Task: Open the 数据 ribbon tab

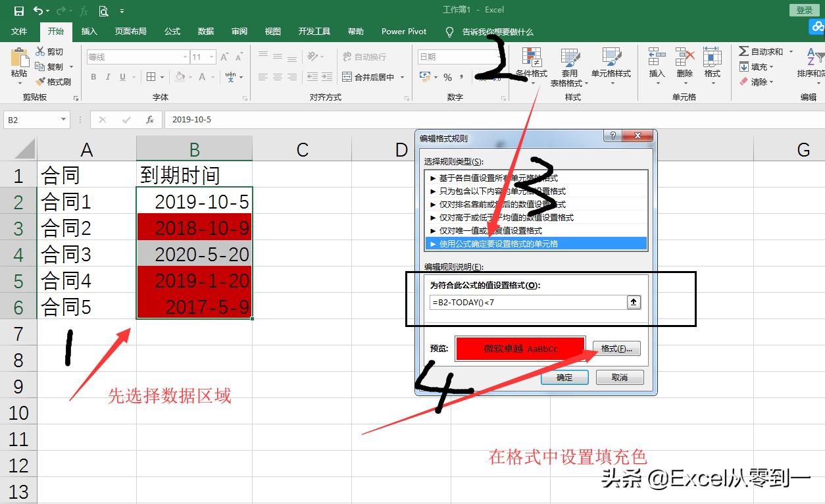Action: coord(205,31)
